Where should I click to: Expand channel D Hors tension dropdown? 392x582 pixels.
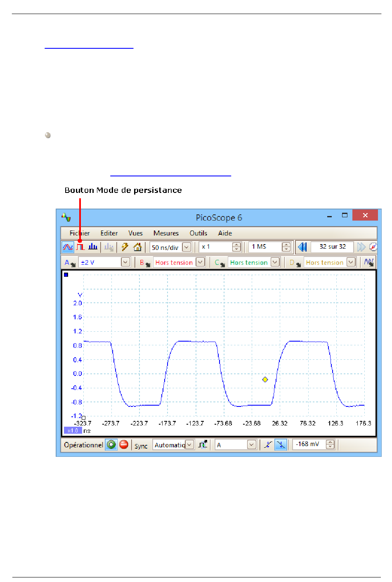pyautogui.click(x=351, y=262)
